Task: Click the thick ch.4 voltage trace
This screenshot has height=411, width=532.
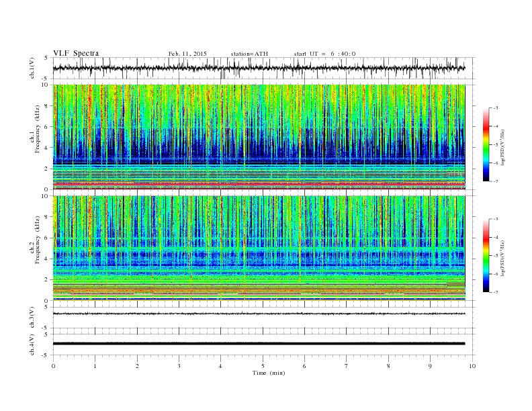Action: (x=259, y=344)
